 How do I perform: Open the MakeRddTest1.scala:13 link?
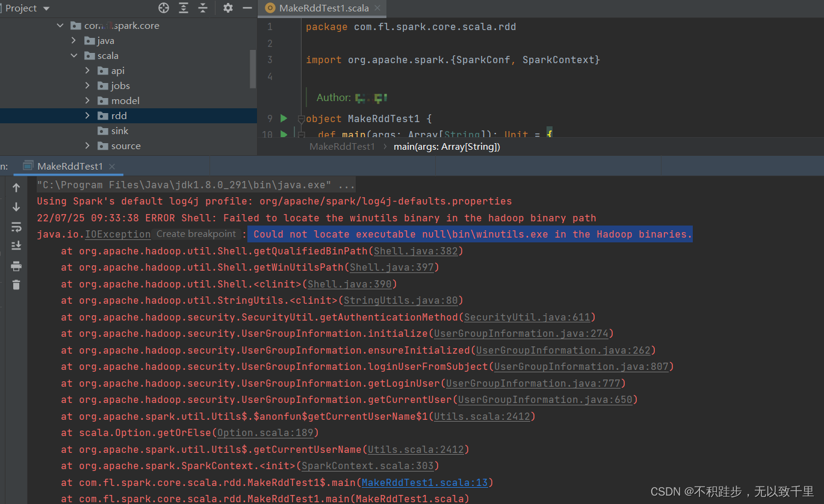[425, 482]
